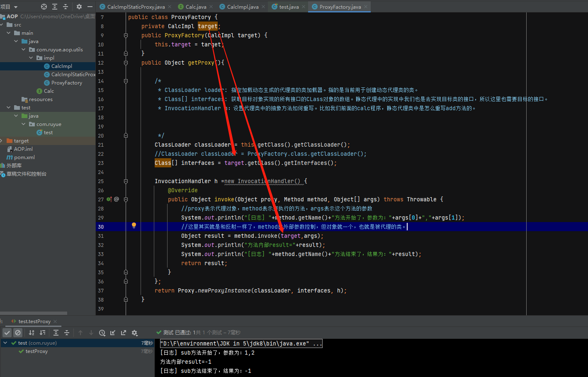The height and width of the screenshot is (377, 588).
Task: Click the override gutter icon on line 27
Action: coord(109,199)
